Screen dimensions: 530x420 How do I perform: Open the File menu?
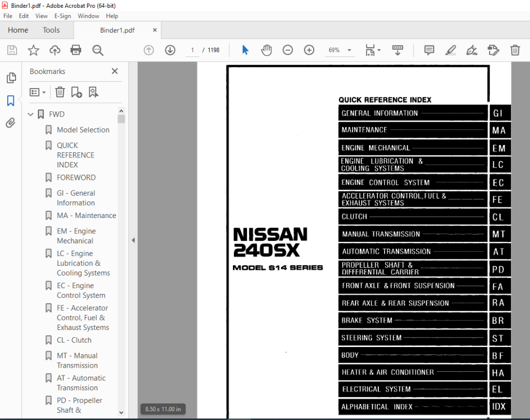click(x=8, y=16)
